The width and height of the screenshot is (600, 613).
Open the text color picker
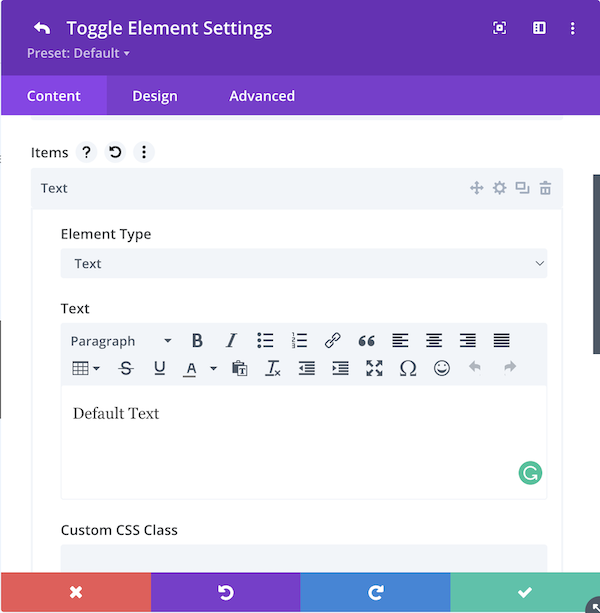190,368
